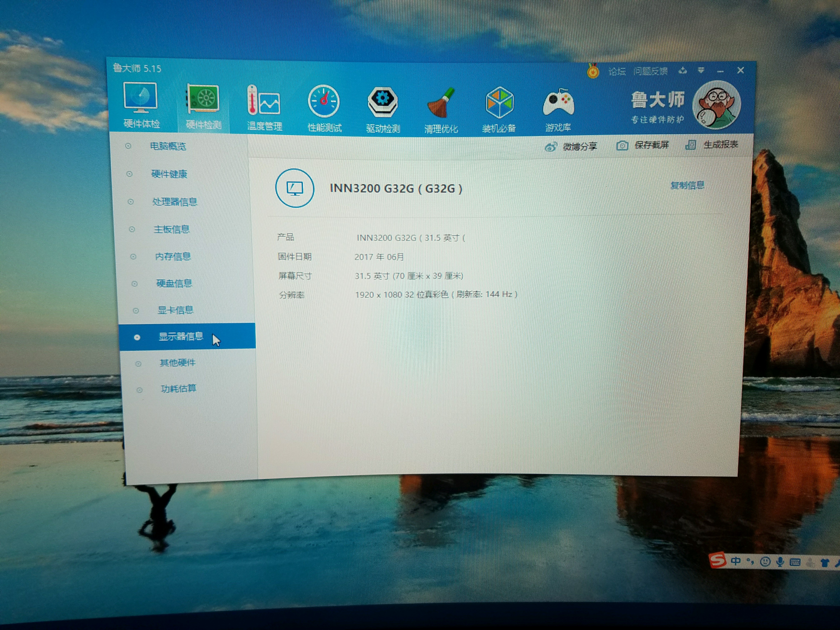The width and height of the screenshot is (840, 630).
Task: Switch to 显卡信息 sidebar item
Action: coord(175,310)
